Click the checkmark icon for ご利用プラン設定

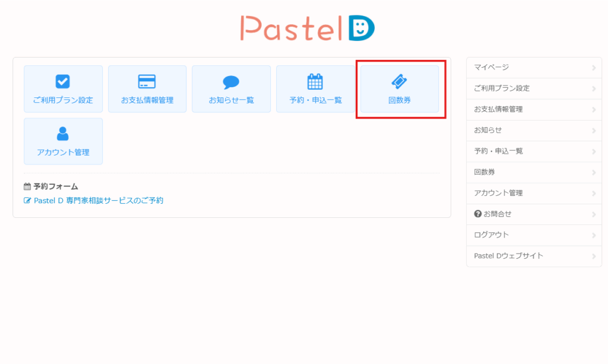pyautogui.click(x=63, y=82)
